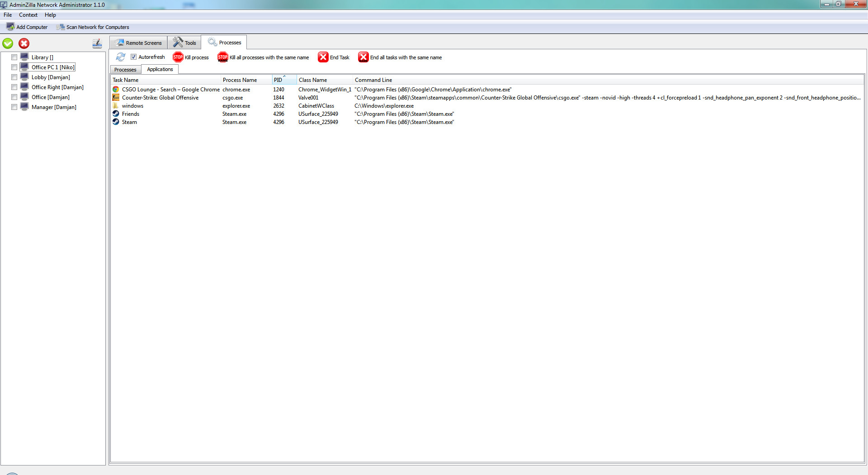
Task: Click the Chrome icon in CSGO Lounge row
Action: point(116,90)
